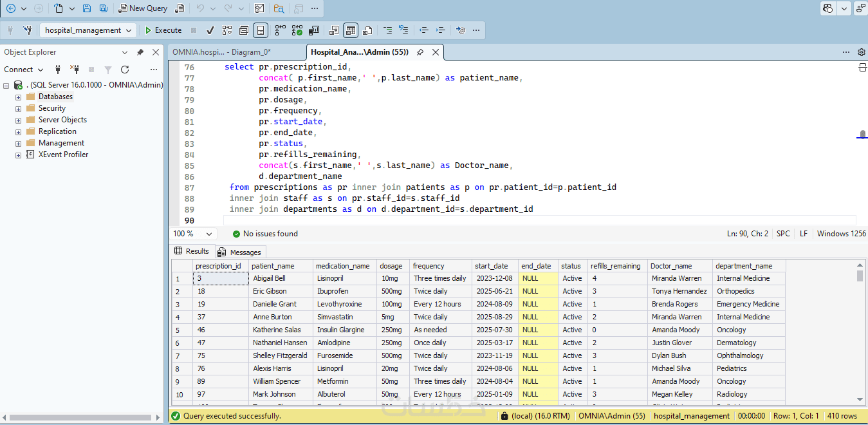The image size is (868, 425).
Task: Select the medication_name column header
Action: pyautogui.click(x=343, y=266)
